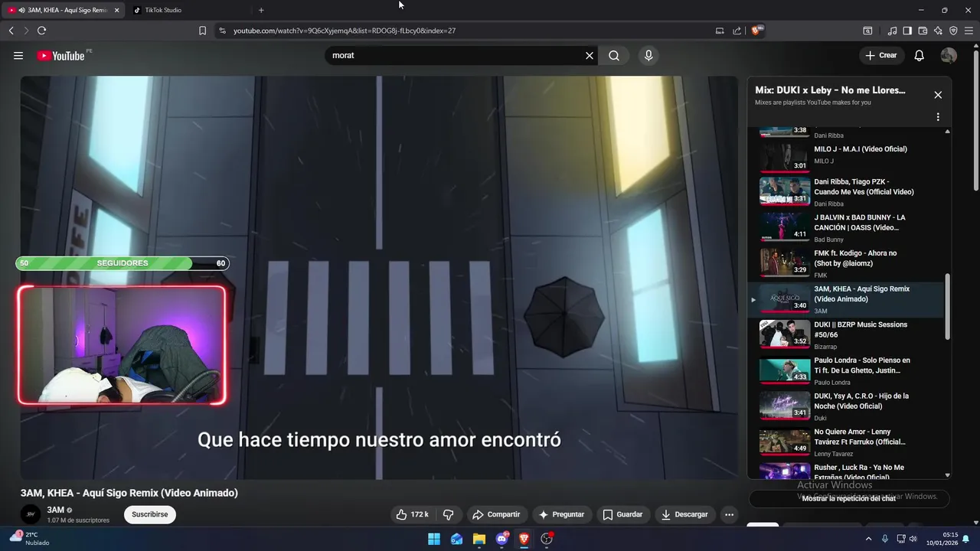Screen dimensions: 980x551
Task: Click the magnifier search button
Action: (614, 55)
